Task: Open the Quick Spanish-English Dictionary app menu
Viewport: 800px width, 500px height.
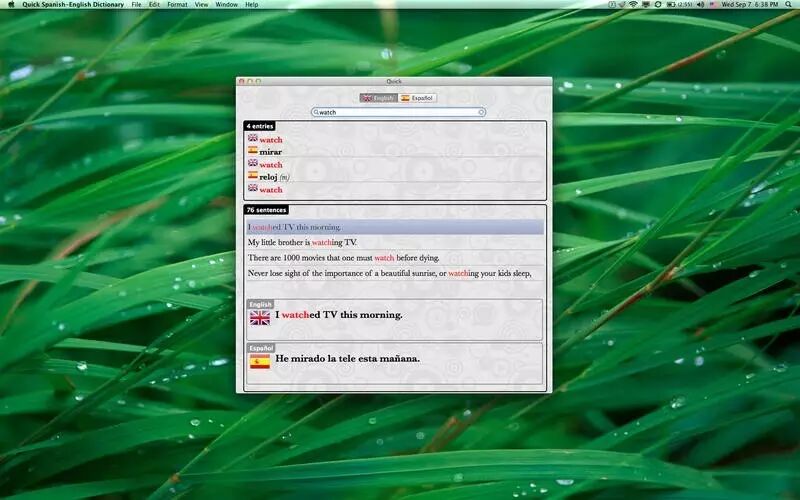Action: click(73, 5)
